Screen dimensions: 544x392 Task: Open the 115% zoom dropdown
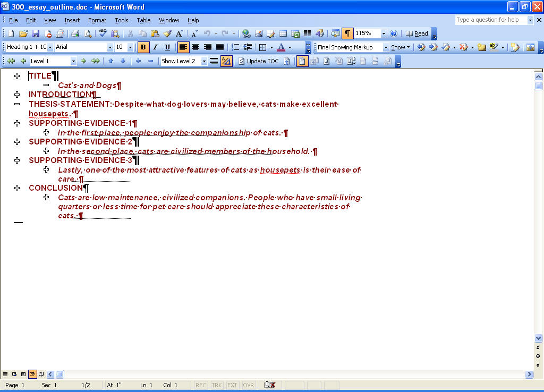(384, 33)
